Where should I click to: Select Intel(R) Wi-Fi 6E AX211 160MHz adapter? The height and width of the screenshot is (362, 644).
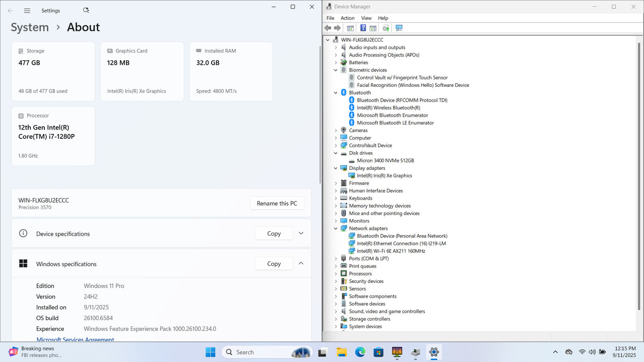(390, 251)
